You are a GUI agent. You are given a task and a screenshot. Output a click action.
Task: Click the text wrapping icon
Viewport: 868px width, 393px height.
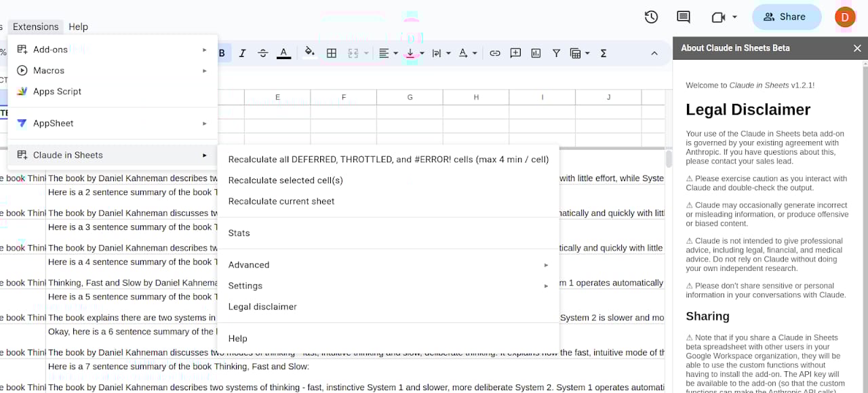[437, 53]
